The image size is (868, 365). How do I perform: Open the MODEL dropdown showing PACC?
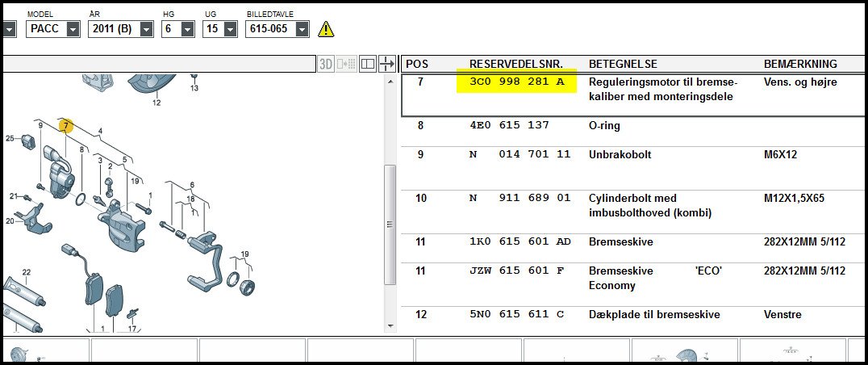pyautogui.click(x=73, y=30)
